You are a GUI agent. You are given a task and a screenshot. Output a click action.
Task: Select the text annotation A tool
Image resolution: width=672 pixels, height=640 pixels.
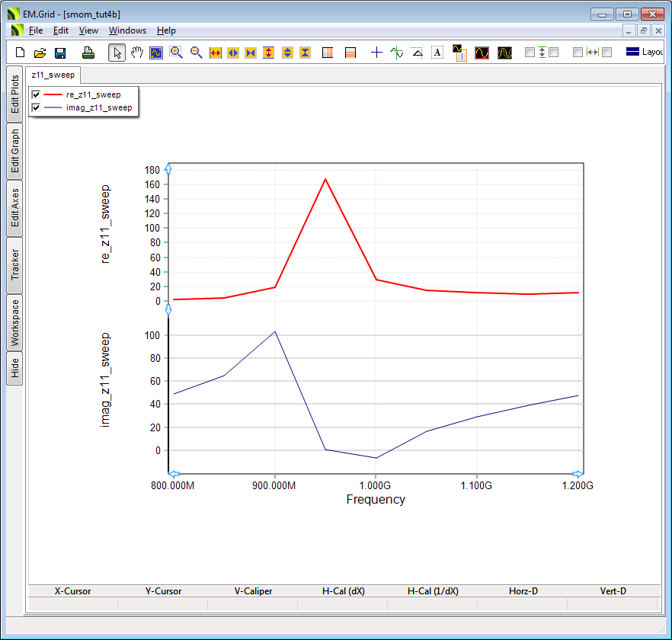click(x=437, y=53)
